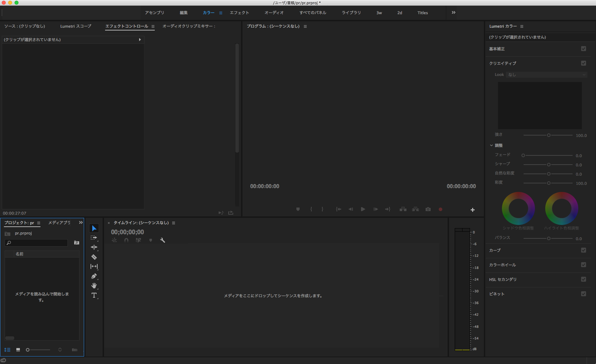Select the Razor tool

point(94,257)
